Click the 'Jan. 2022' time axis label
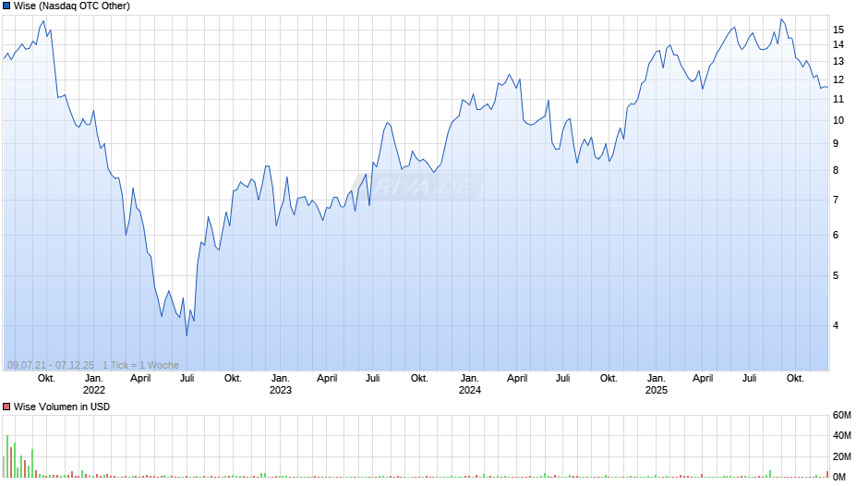The image size is (868, 486). coord(93,384)
